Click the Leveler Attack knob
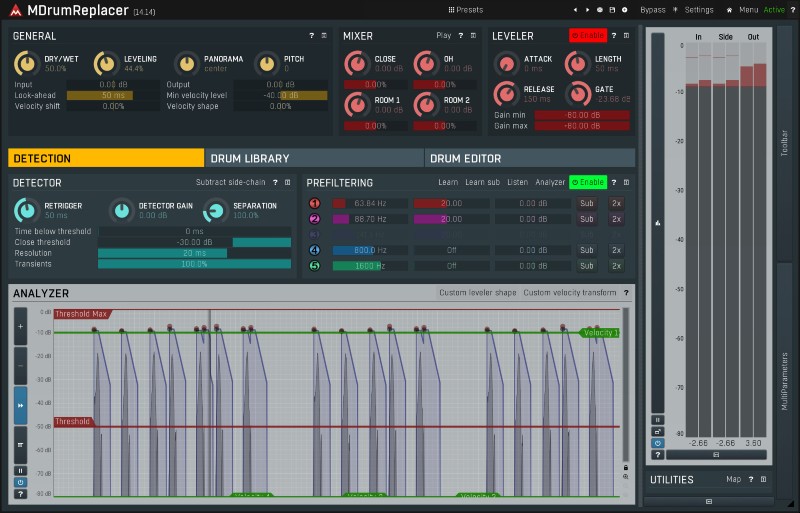800x513 pixels. click(506, 63)
